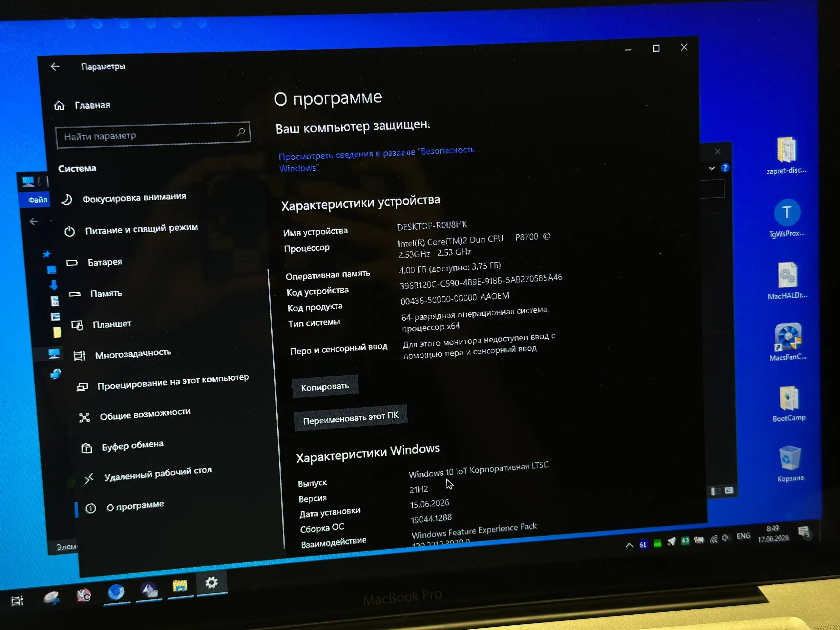Image resolution: width=840 pixels, height=630 pixels.
Task: Open the Батарея section
Action: [94, 262]
